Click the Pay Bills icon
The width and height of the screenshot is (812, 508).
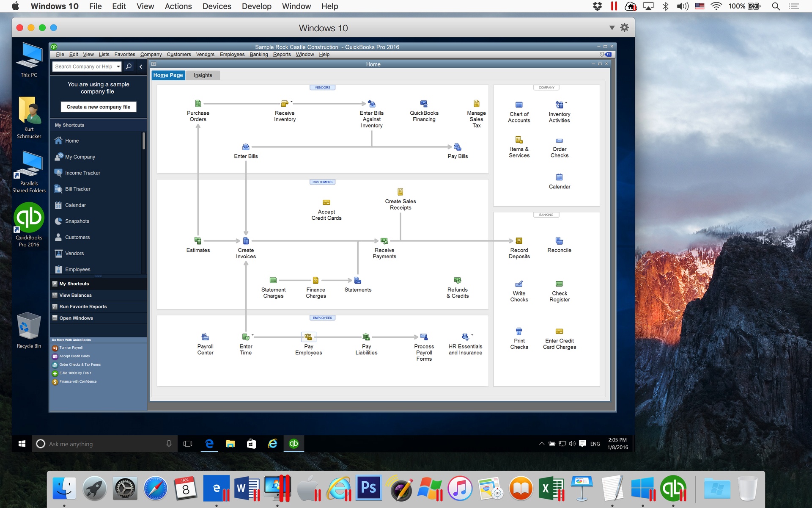coord(458,147)
